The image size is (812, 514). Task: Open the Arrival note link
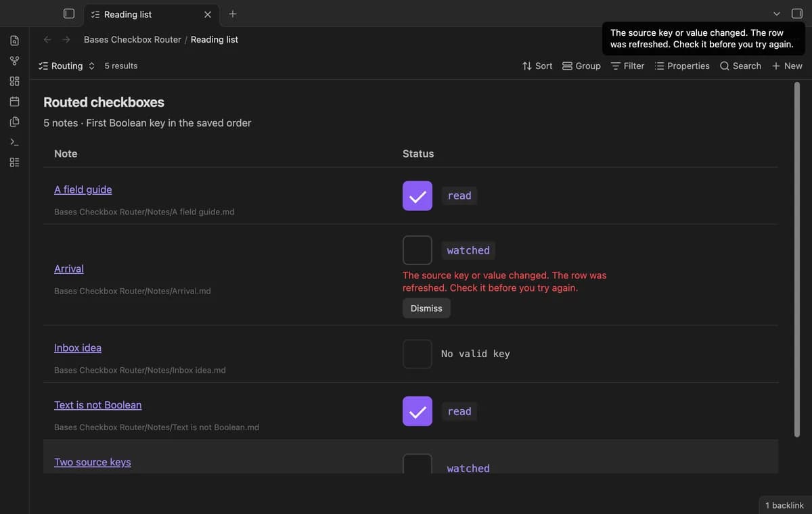pyautogui.click(x=69, y=268)
